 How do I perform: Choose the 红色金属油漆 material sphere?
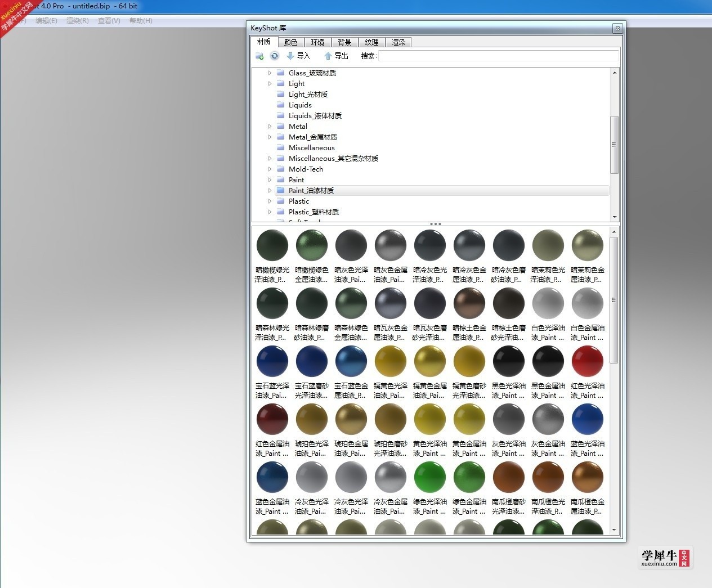(272, 419)
